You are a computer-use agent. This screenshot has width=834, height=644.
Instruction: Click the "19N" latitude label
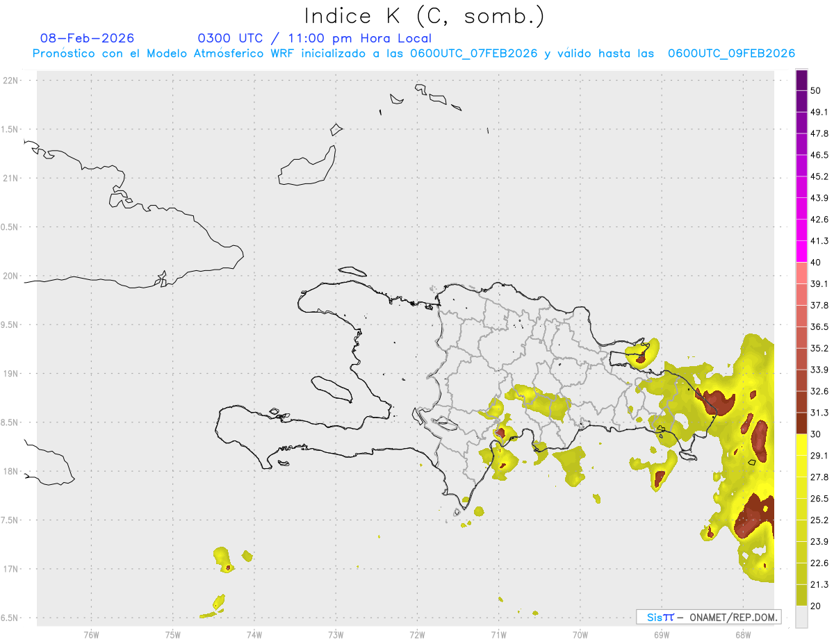pyautogui.click(x=11, y=374)
